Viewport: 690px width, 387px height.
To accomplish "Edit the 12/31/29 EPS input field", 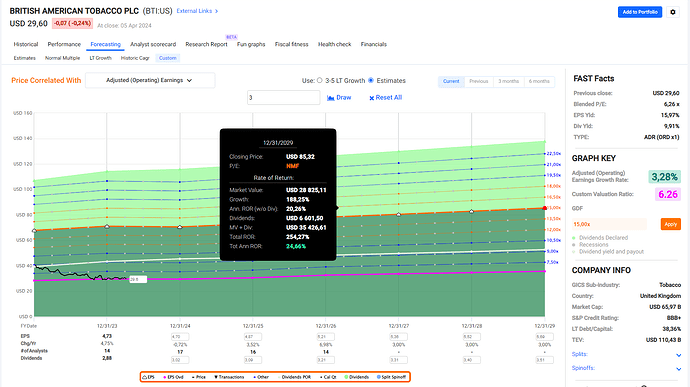I will (x=545, y=337).
